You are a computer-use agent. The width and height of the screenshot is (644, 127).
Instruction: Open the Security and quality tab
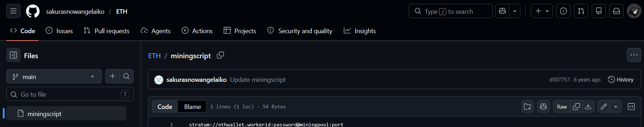(x=300, y=31)
